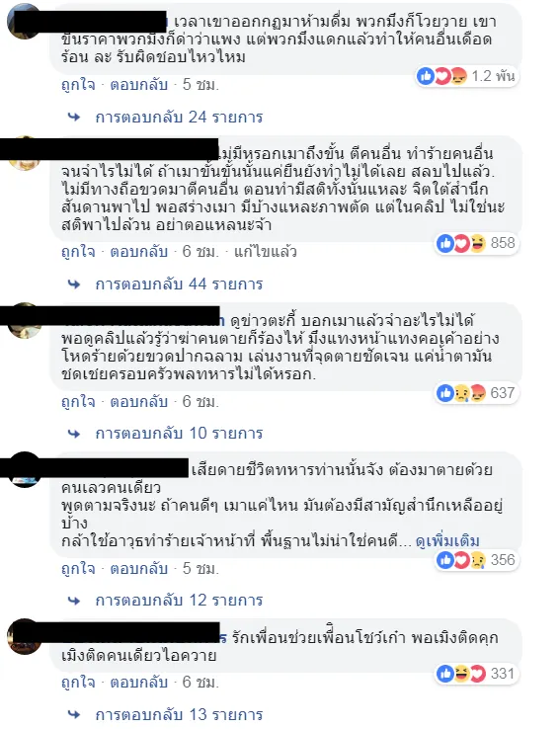Click reply arrow icon beside 24 replies
The height and width of the screenshot is (729, 560).
pyautogui.click(x=74, y=118)
